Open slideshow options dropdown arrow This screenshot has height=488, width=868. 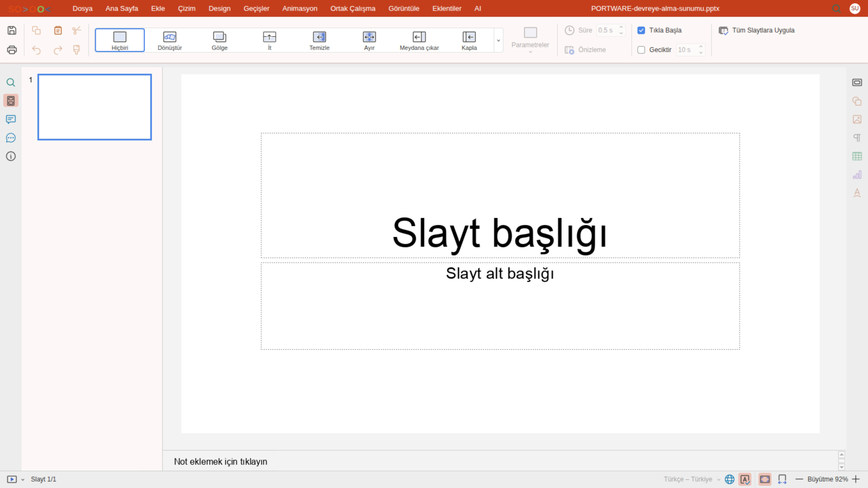tap(23, 479)
